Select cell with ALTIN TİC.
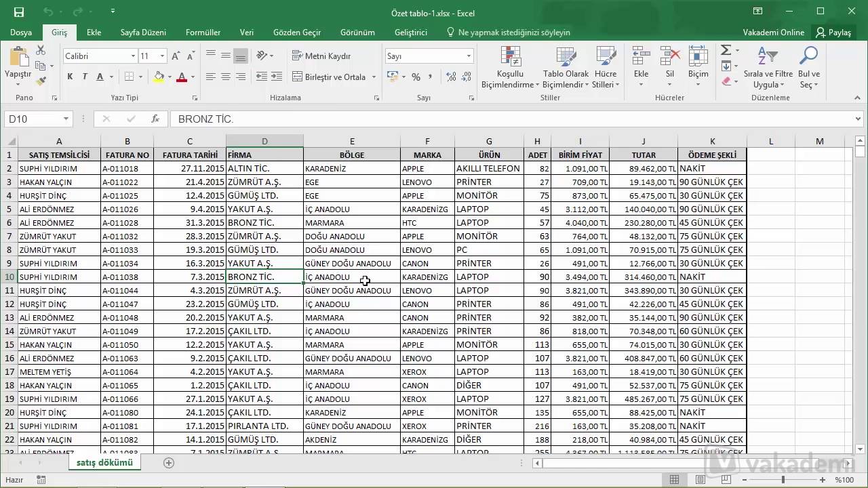 pos(264,168)
